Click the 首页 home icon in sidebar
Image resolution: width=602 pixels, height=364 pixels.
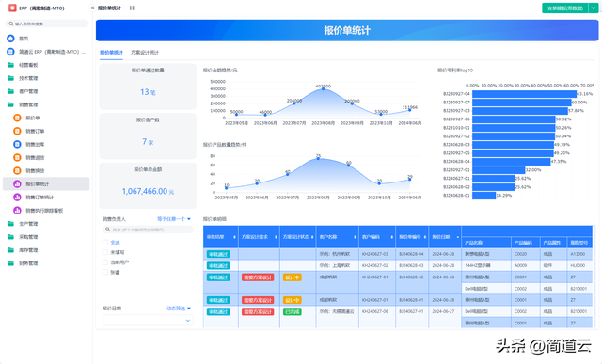pyautogui.click(x=10, y=39)
